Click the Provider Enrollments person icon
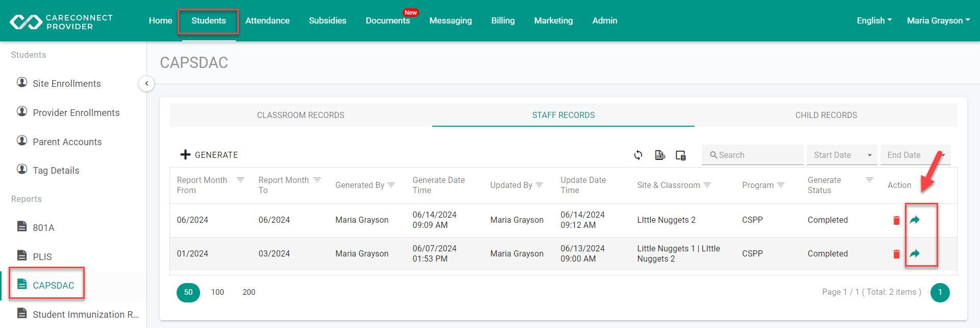The image size is (980, 328). point(22,111)
